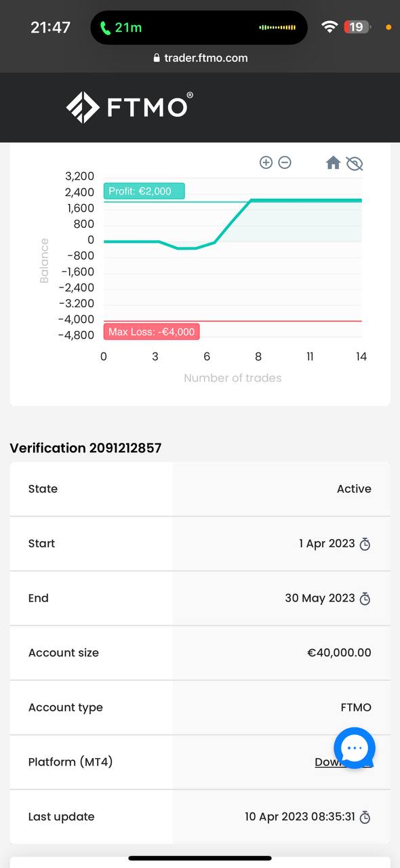Open the blue chat support bubble
This screenshot has width=400, height=868.
(355, 748)
